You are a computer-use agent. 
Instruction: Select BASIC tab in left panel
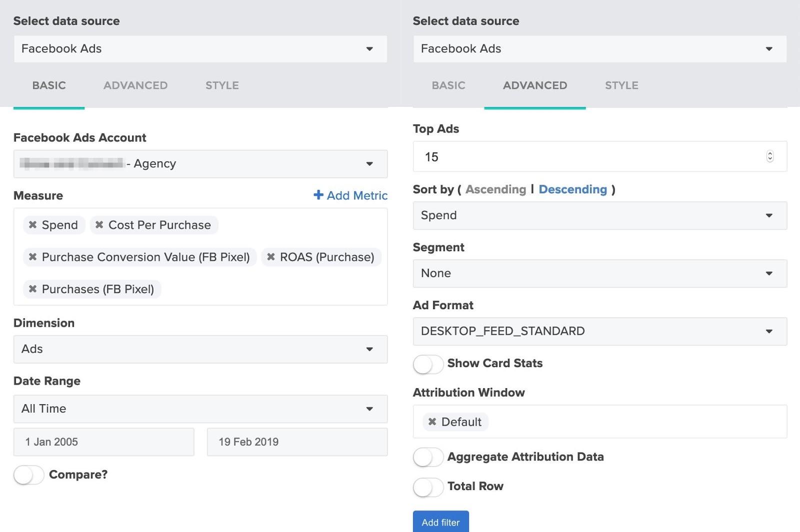coord(49,85)
